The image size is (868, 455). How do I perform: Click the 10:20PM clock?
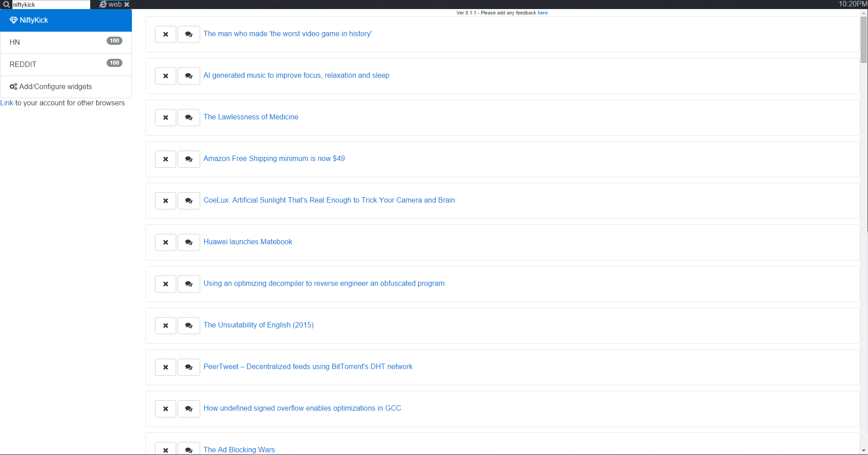pyautogui.click(x=853, y=4)
